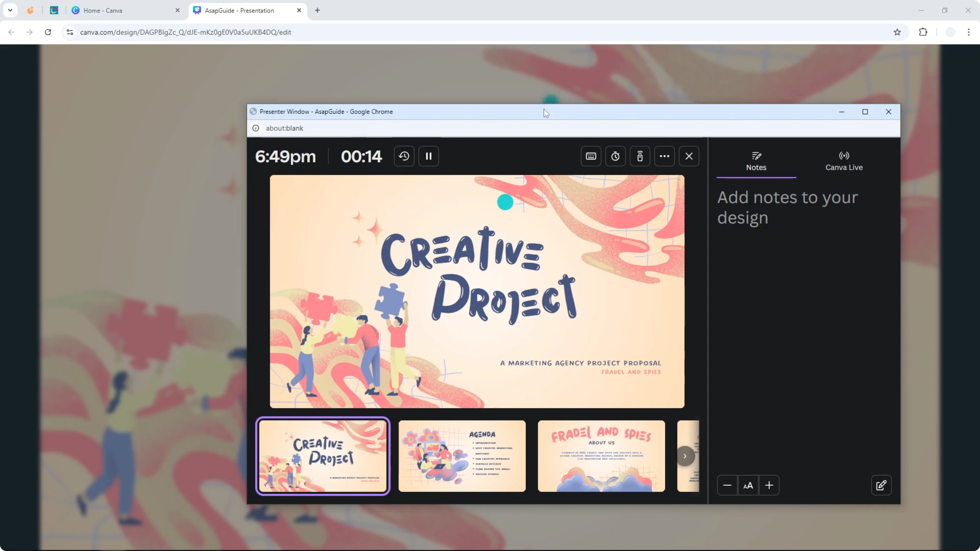Open the three-dot more options menu
This screenshot has height=551, width=980.
(665, 156)
